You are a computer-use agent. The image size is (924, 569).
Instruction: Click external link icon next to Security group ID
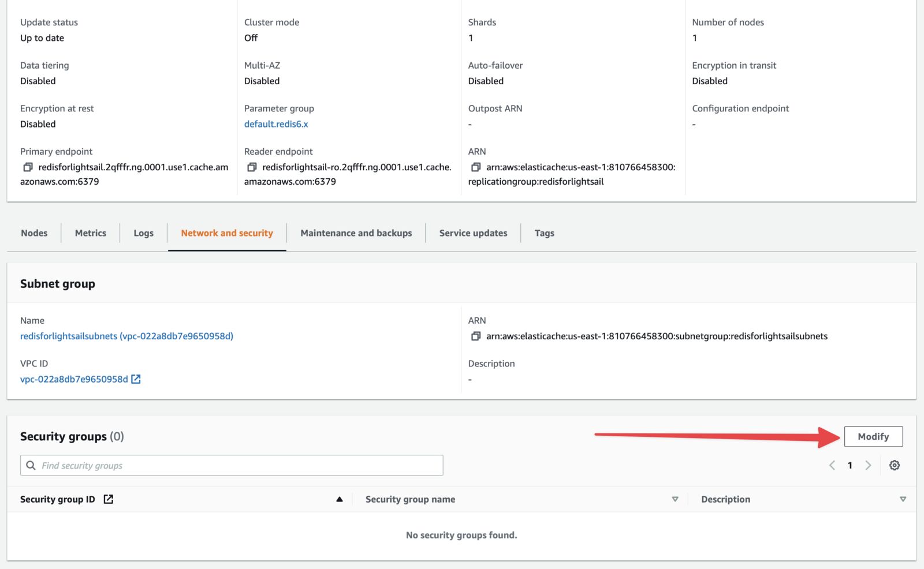pyautogui.click(x=109, y=499)
